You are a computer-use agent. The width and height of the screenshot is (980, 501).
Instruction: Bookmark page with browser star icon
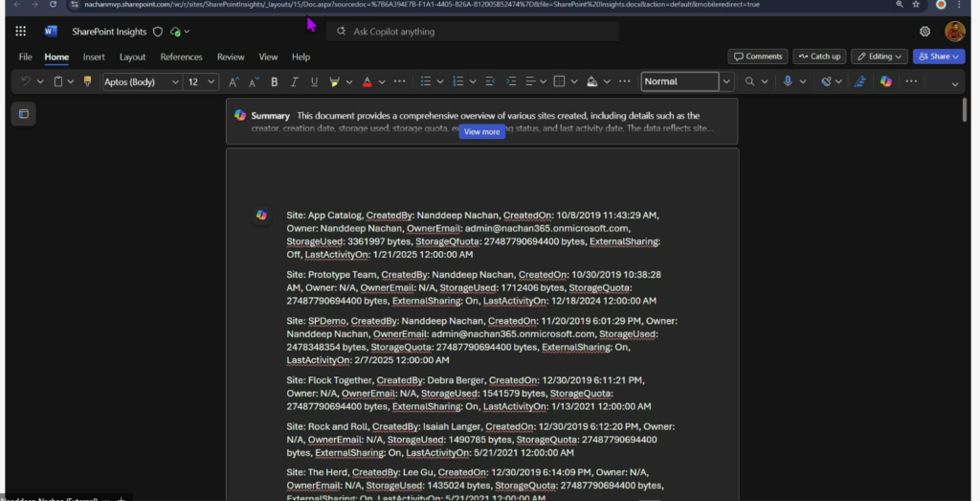point(916,5)
